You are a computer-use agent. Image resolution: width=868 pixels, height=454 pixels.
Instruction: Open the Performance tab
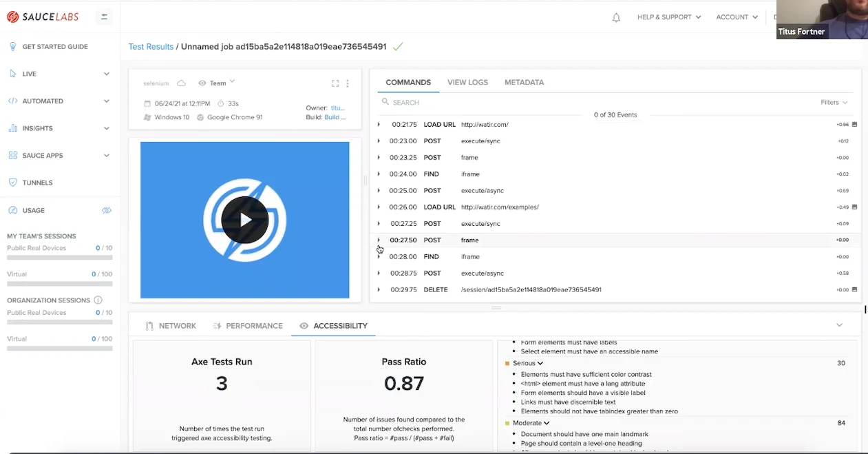(255, 326)
